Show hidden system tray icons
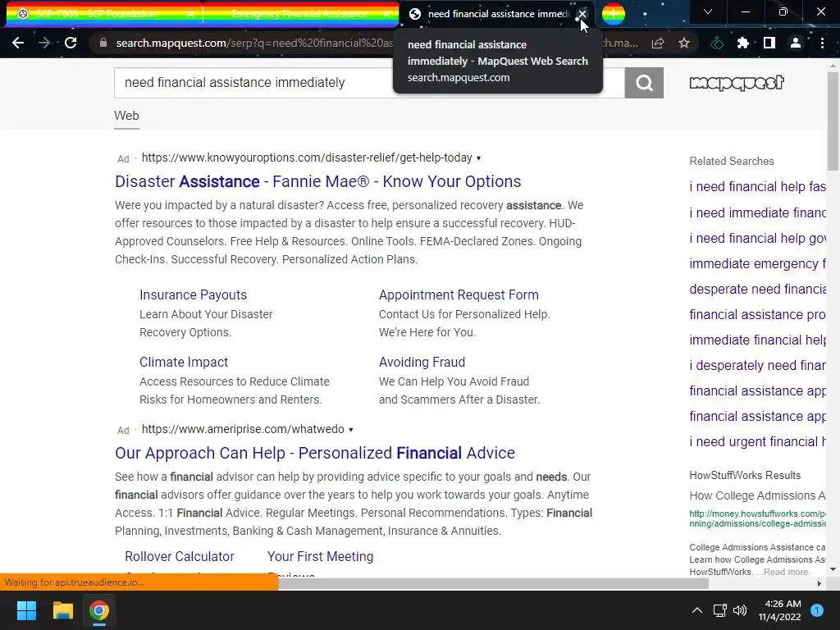 [x=697, y=610]
